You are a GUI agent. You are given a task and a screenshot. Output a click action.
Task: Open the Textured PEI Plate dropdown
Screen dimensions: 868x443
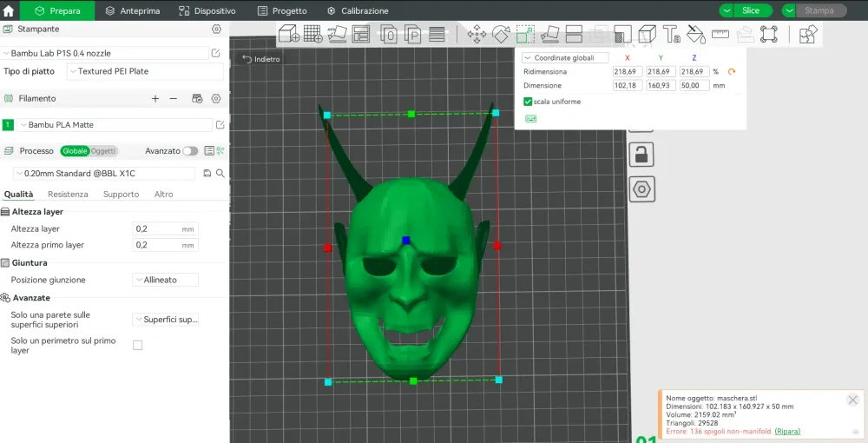pyautogui.click(x=145, y=71)
